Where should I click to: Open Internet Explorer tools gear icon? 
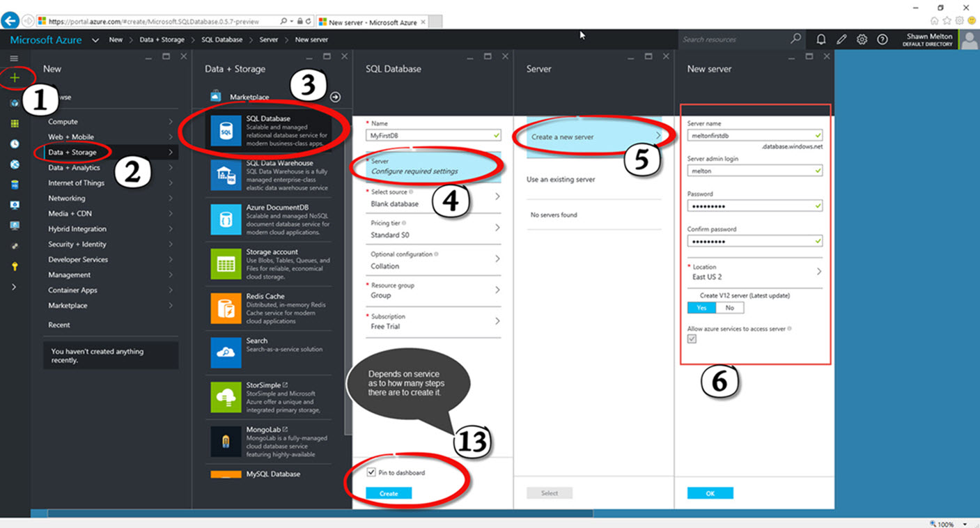coord(960,21)
